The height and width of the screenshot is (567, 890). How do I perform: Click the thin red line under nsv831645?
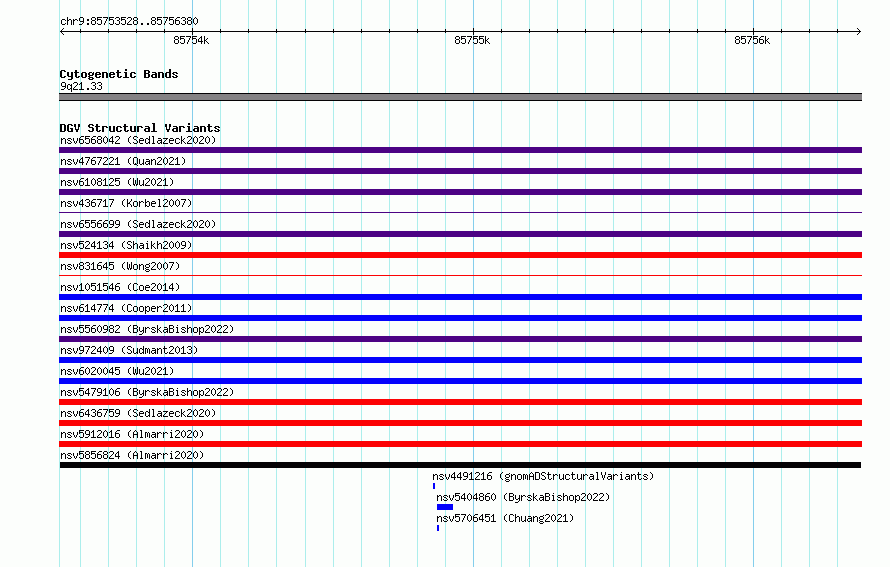coord(460,276)
